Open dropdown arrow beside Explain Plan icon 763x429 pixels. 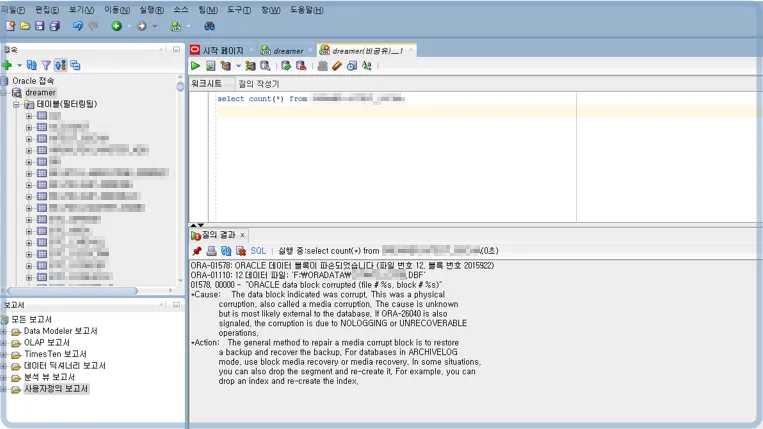point(238,66)
